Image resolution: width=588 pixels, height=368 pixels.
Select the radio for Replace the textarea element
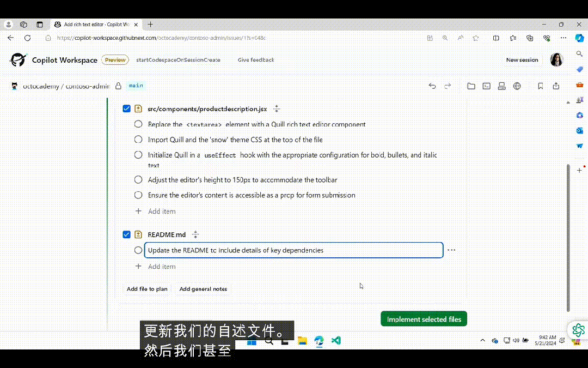(138, 124)
